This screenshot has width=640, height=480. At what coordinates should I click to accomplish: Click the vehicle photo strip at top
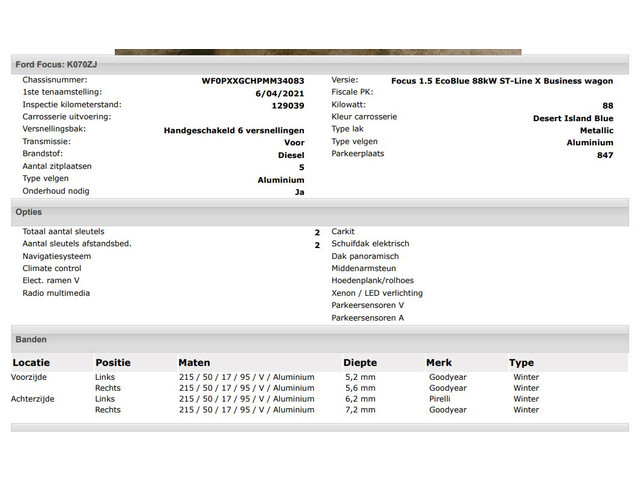[317, 52]
